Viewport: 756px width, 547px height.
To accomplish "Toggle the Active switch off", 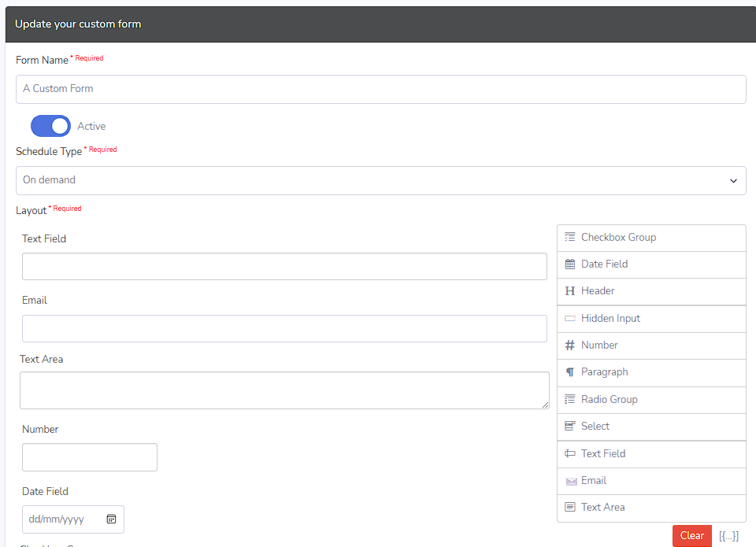I will click(x=50, y=126).
